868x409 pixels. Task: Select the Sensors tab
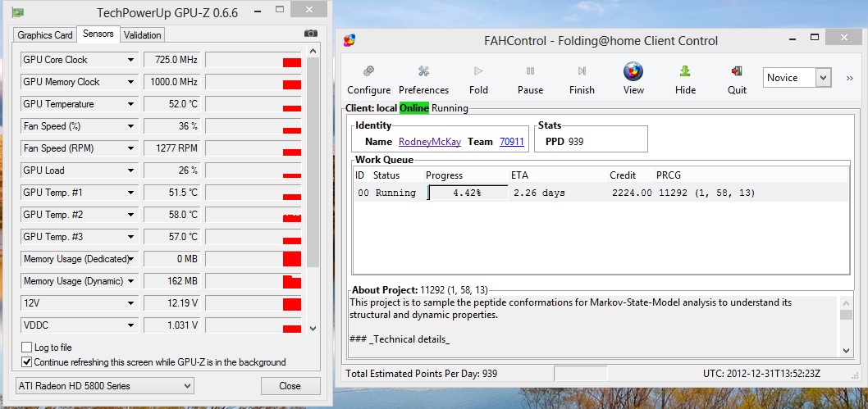(x=98, y=34)
